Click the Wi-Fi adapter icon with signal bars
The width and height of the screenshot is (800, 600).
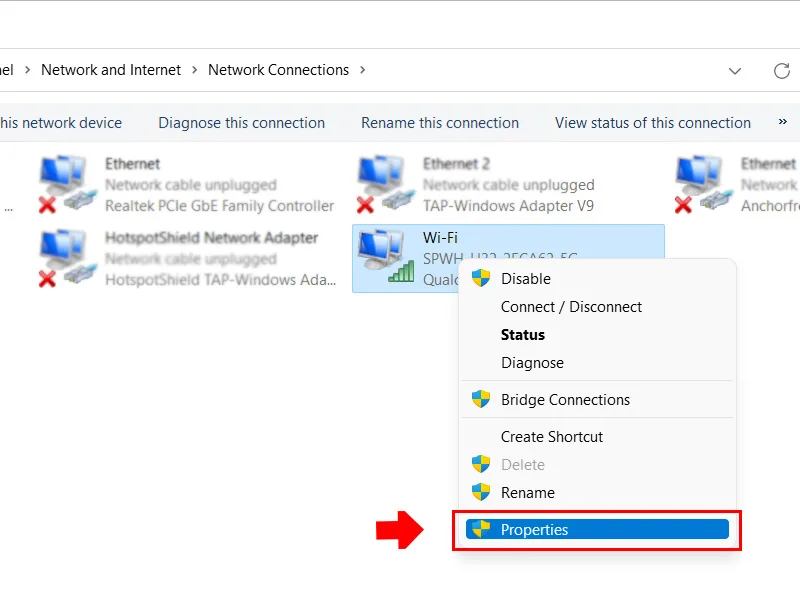point(386,256)
